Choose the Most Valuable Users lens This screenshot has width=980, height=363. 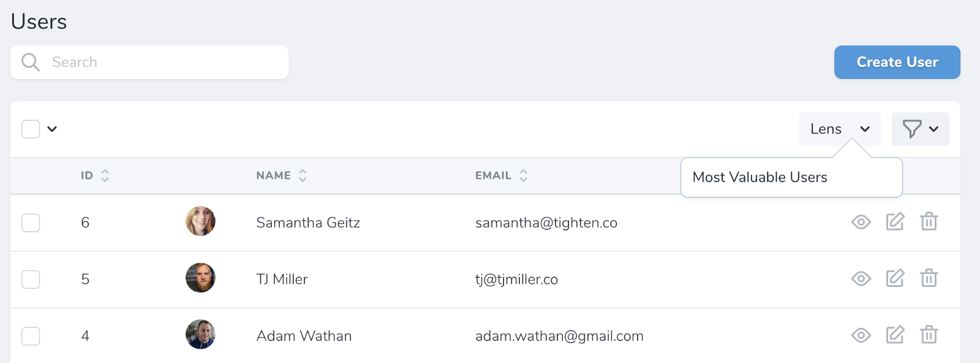click(x=759, y=177)
